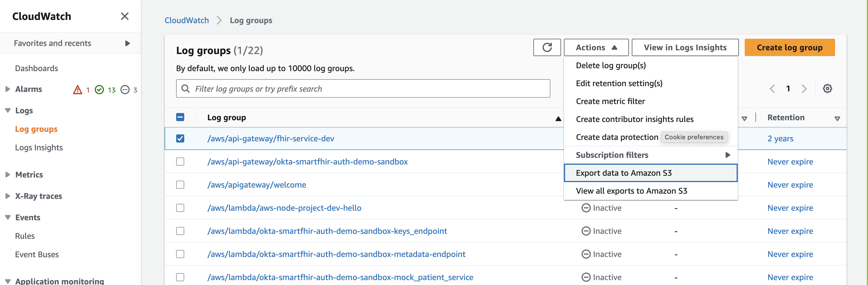868x285 pixels.
Task: Open /aws/api-gateway/okta-smartfhir-auth-demo-sandbox log group
Action: [x=307, y=162]
